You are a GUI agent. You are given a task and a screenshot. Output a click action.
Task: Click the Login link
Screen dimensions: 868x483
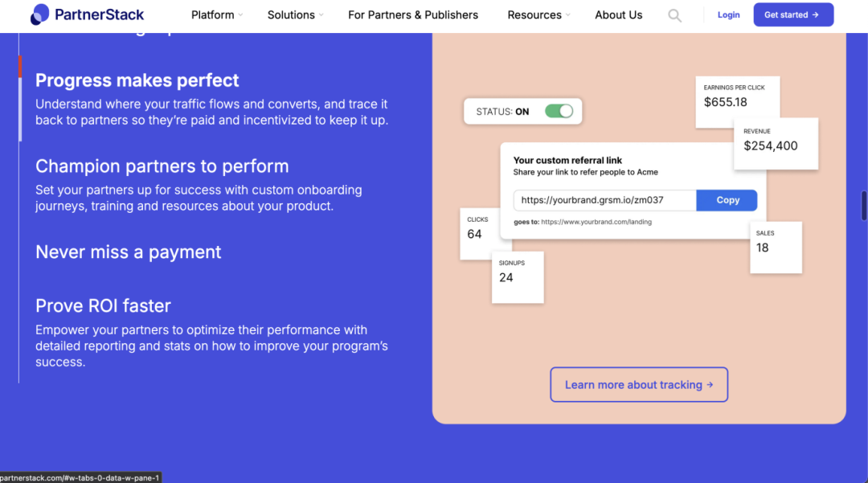(x=729, y=15)
